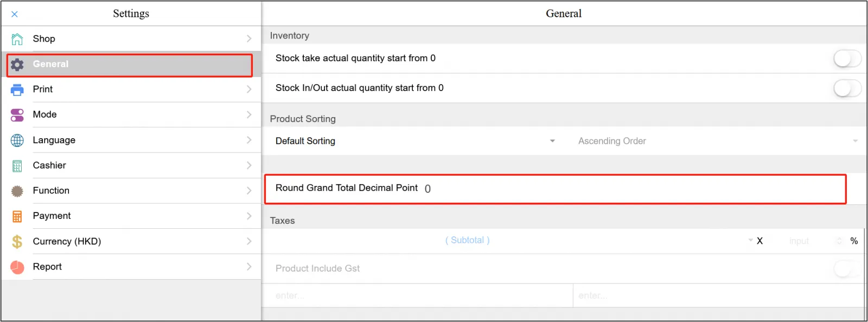Open the Subtotal tax base dropdown
Screen dimensions: 868x322
(750, 240)
